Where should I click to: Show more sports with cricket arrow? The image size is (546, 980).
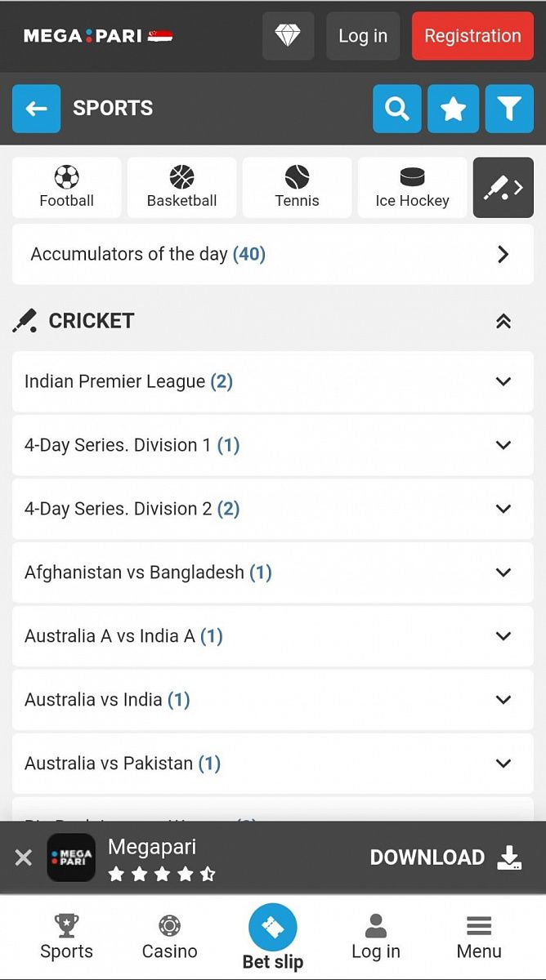point(503,188)
